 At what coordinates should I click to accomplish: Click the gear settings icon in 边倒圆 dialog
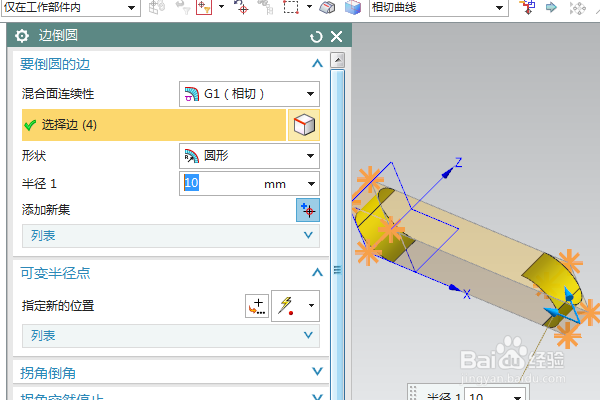coord(22,36)
